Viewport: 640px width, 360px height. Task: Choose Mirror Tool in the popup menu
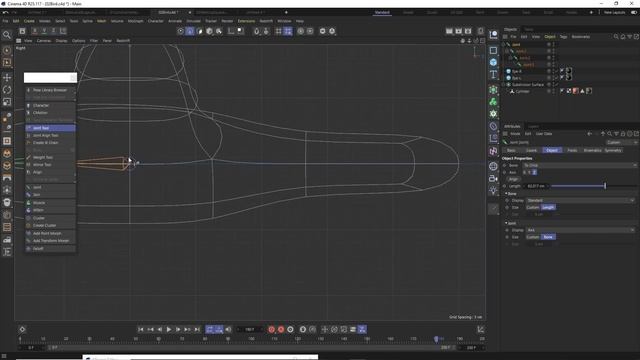tap(50, 165)
